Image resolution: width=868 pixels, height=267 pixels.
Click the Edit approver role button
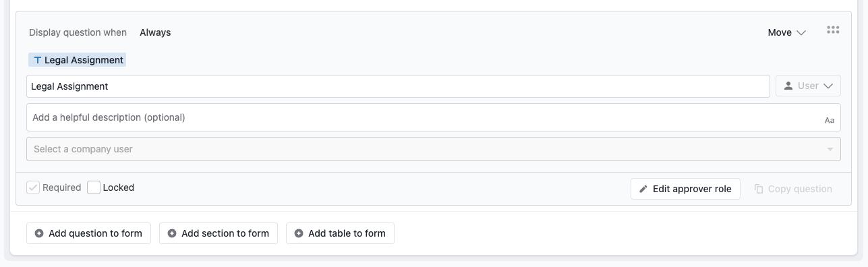(x=685, y=189)
